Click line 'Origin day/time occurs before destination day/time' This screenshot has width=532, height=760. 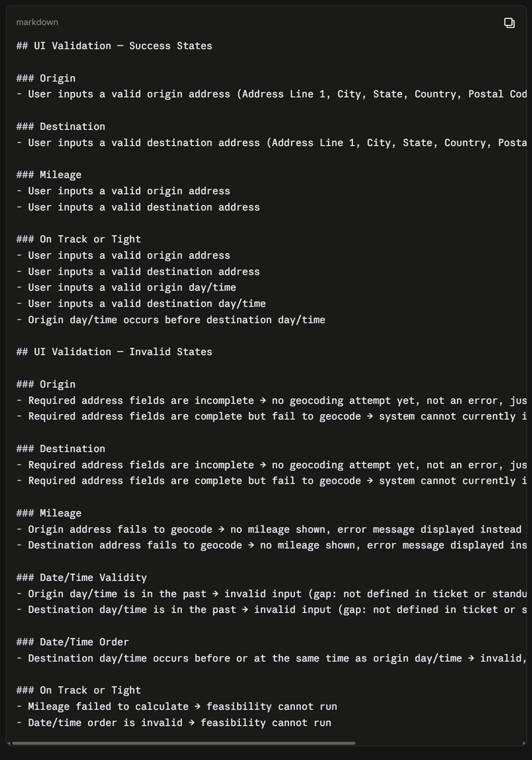tap(171, 320)
